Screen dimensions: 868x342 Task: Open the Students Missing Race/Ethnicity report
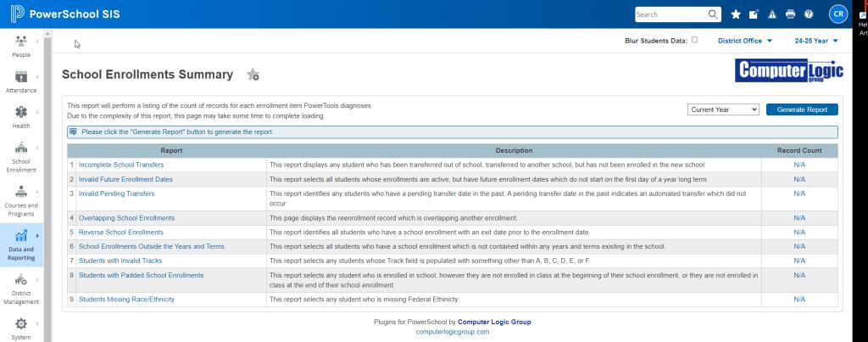126,300
